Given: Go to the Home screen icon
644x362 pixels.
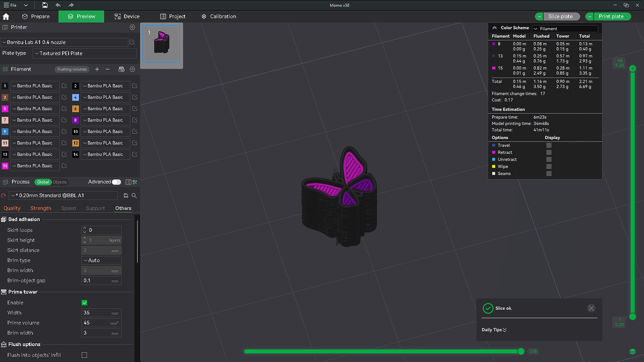Looking at the screenshot, I should (6, 16).
